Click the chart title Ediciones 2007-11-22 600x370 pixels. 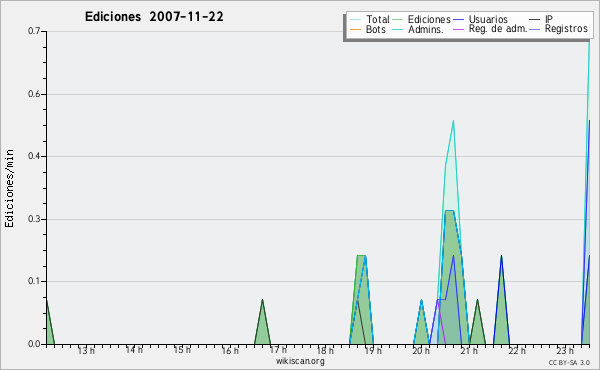tap(154, 17)
